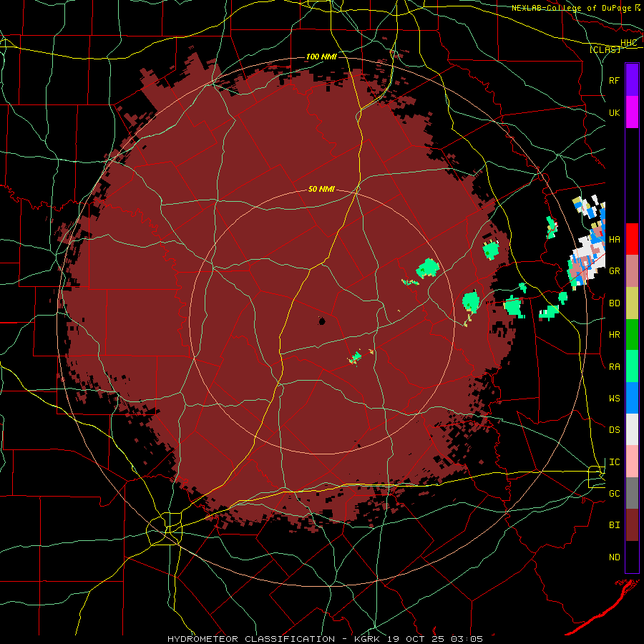Click the "HHC" product code text

pyautogui.click(x=629, y=43)
